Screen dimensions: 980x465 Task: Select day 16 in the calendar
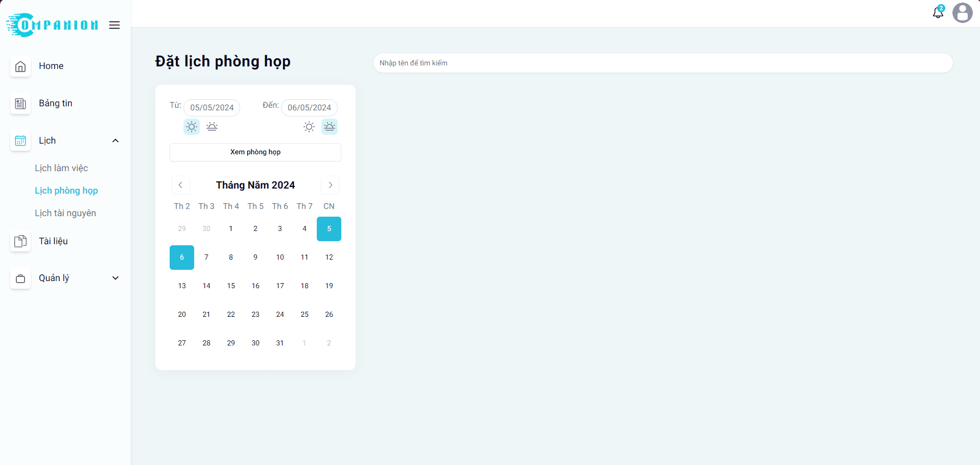(x=255, y=286)
